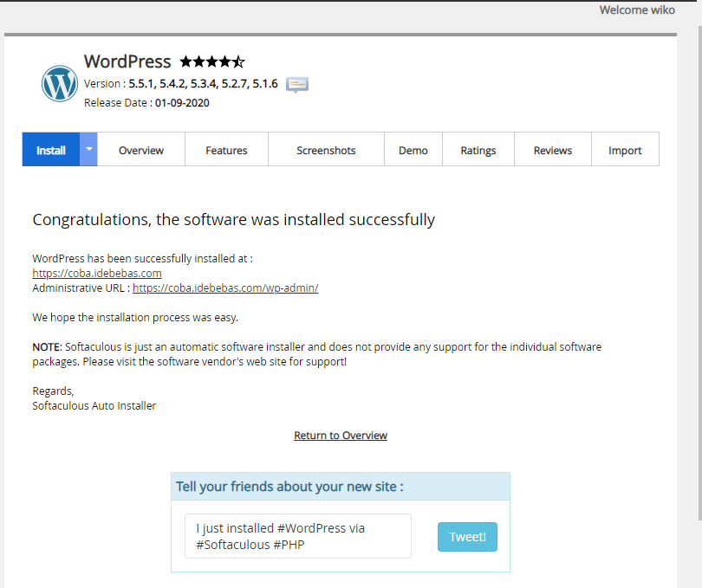Open the wp-admin administrative URL link

(224, 288)
